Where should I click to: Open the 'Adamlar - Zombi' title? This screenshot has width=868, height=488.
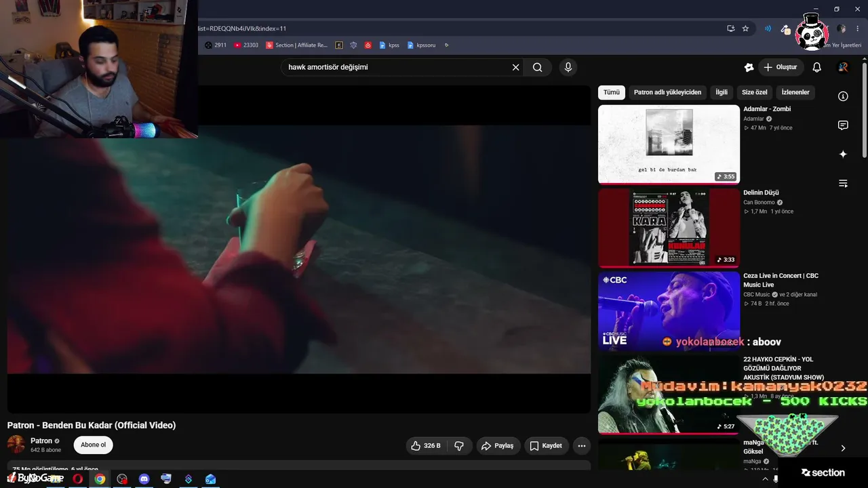pyautogui.click(x=767, y=109)
